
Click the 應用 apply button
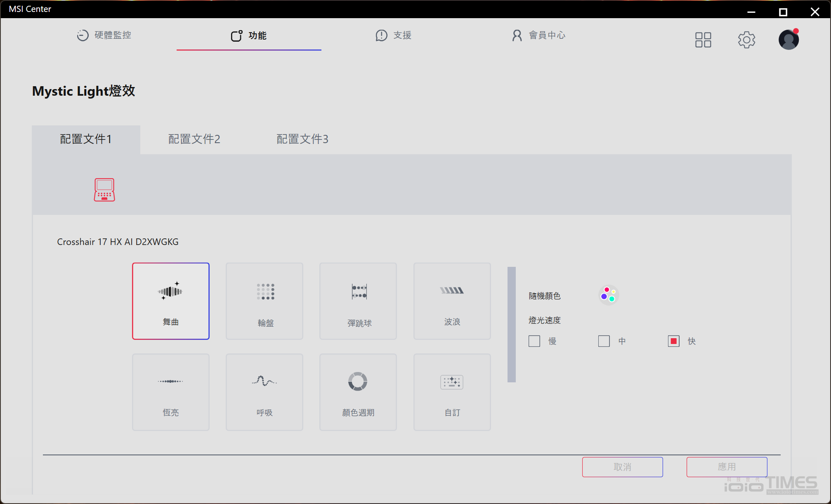click(x=727, y=467)
